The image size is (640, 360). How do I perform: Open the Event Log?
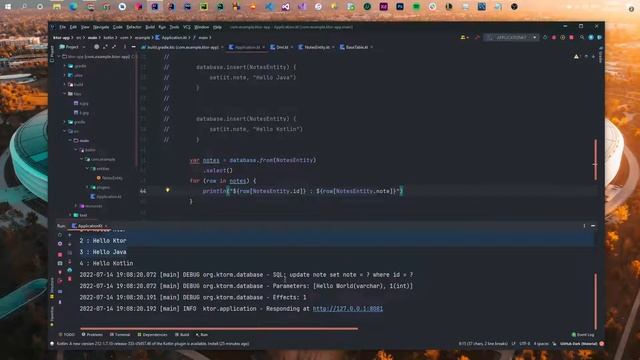[x=583, y=335]
